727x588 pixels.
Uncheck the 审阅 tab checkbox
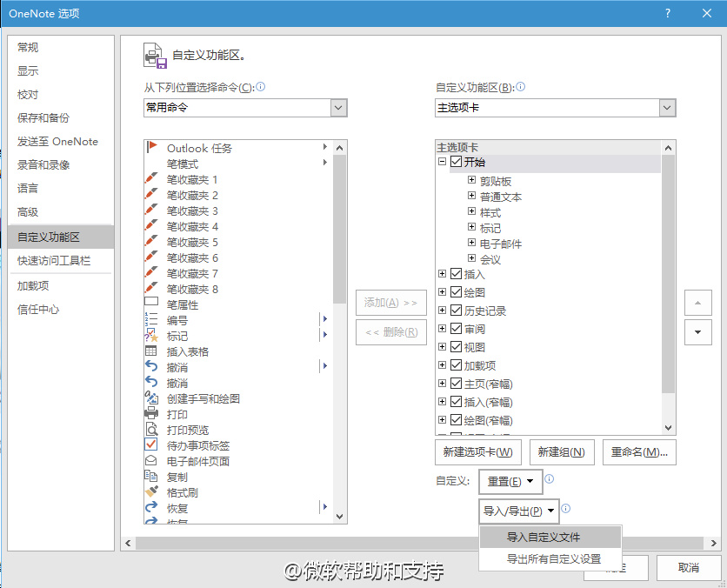pos(457,328)
